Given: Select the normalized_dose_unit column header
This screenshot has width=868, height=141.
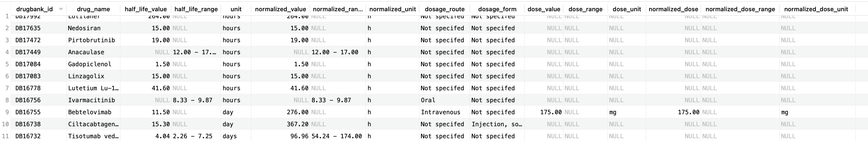Looking at the screenshot, I should click(816, 9).
